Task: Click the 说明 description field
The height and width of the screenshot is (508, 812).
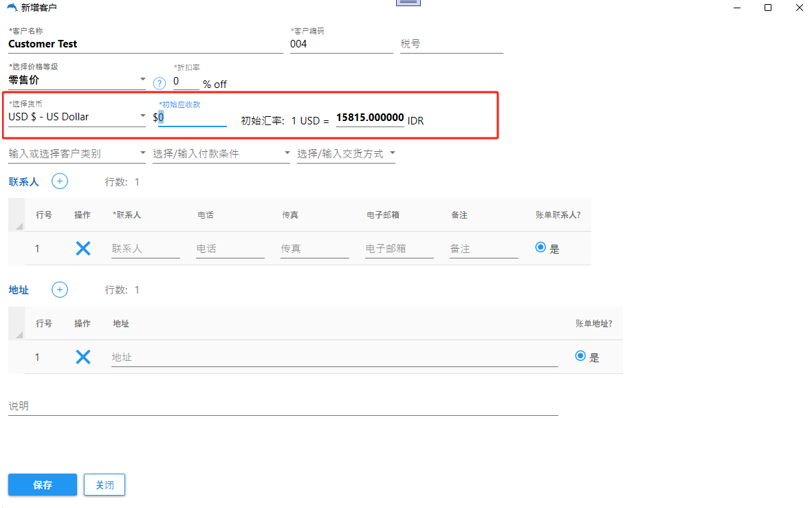Action: point(282,406)
